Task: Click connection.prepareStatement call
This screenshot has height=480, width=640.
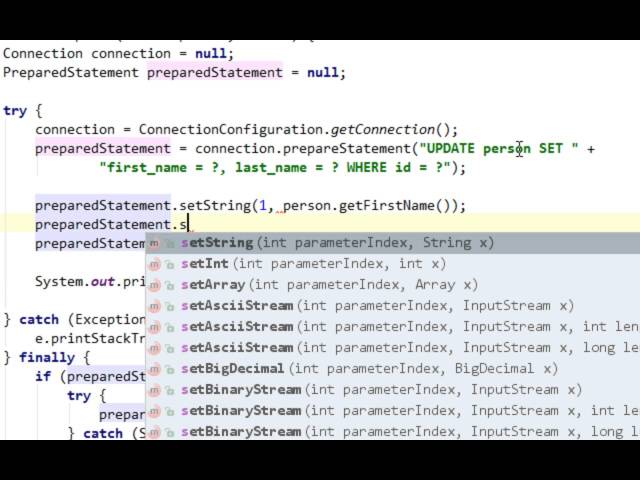Action: (303, 149)
